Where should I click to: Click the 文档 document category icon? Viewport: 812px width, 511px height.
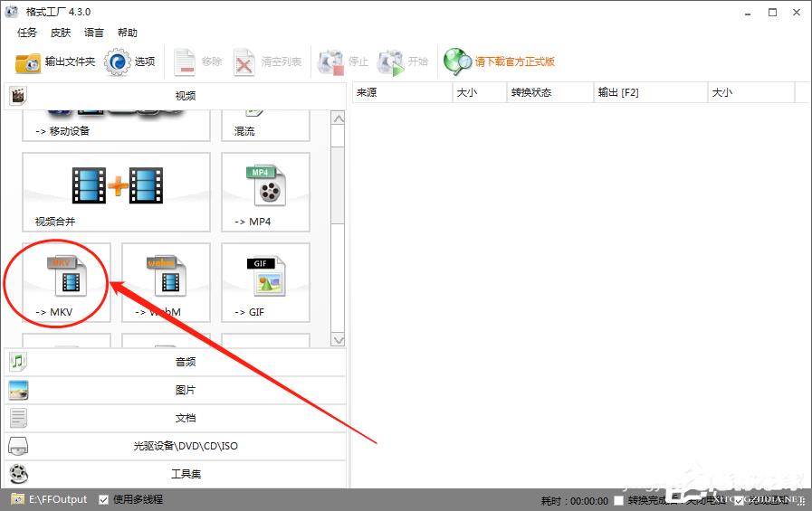click(x=18, y=418)
